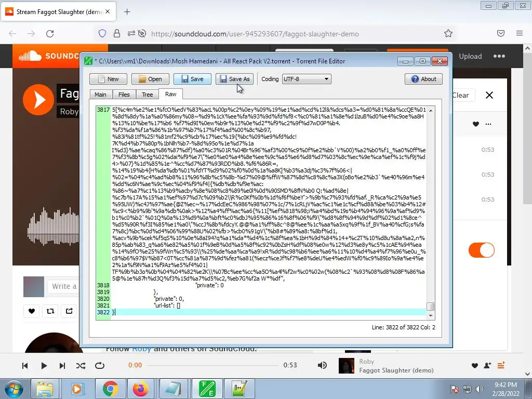The width and height of the screenshot is (532, 399).
Task: Click the New button in Torrent File Editor
Action: [108, 79]
